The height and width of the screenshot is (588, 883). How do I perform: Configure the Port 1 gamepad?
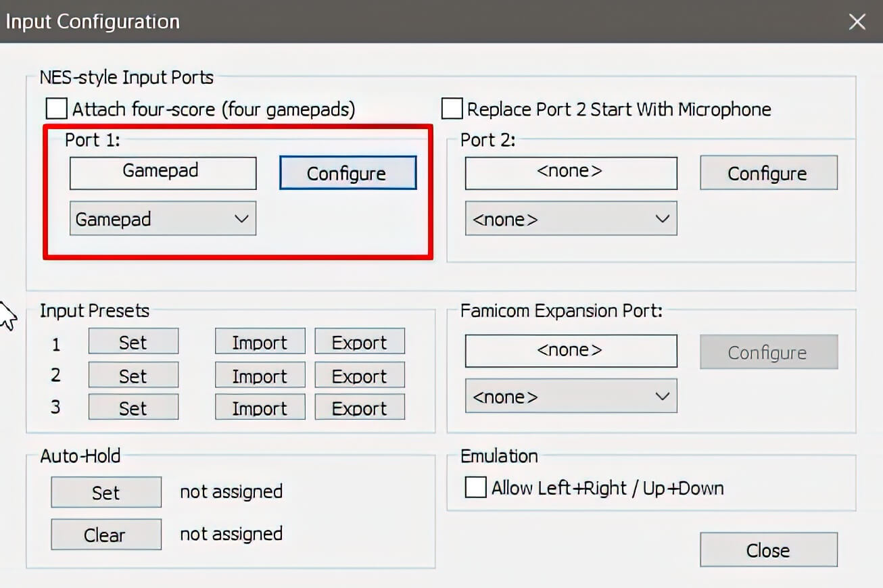click(347, 173)
